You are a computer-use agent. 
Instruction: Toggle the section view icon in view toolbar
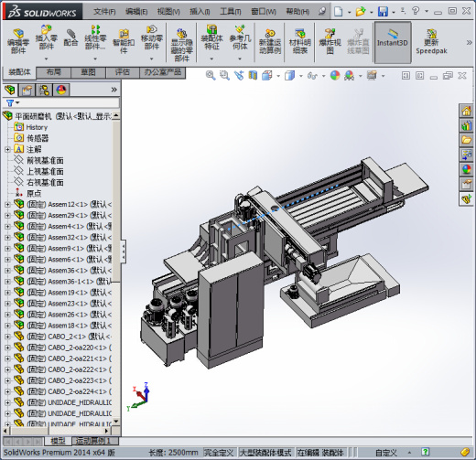[253, 75]
